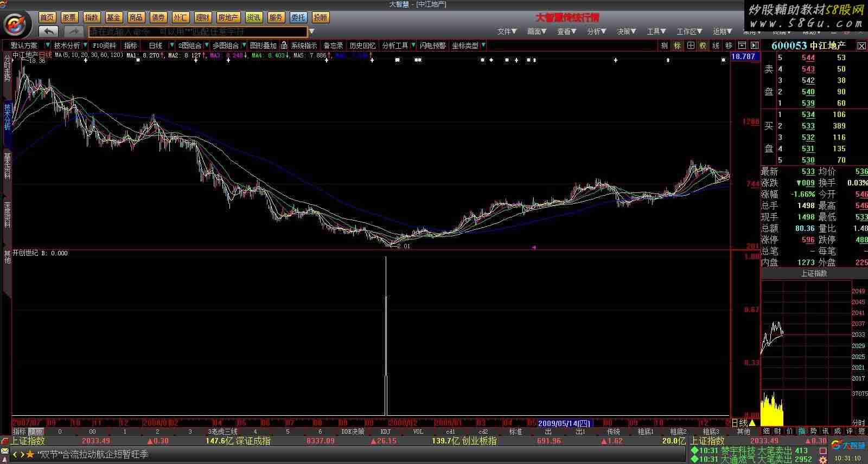Click the window layout icon in chart toolbar
The width and height of the screenshot is (868, 464).
742,46
